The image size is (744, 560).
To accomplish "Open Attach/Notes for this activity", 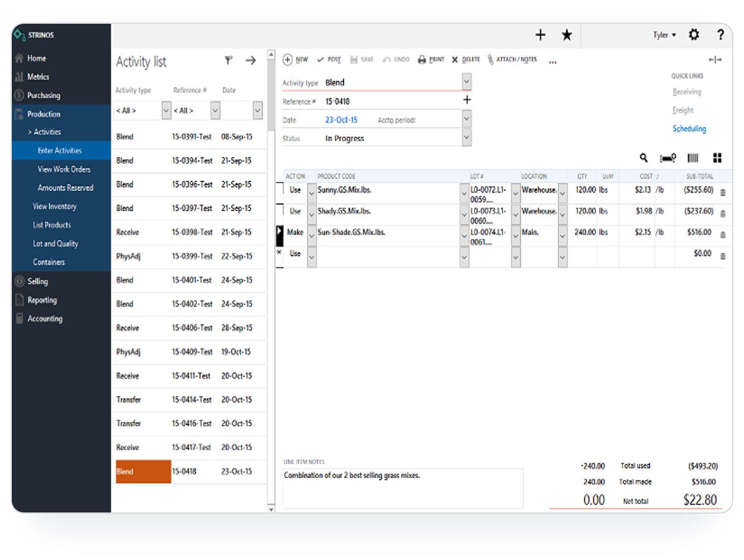I will 512,59.
